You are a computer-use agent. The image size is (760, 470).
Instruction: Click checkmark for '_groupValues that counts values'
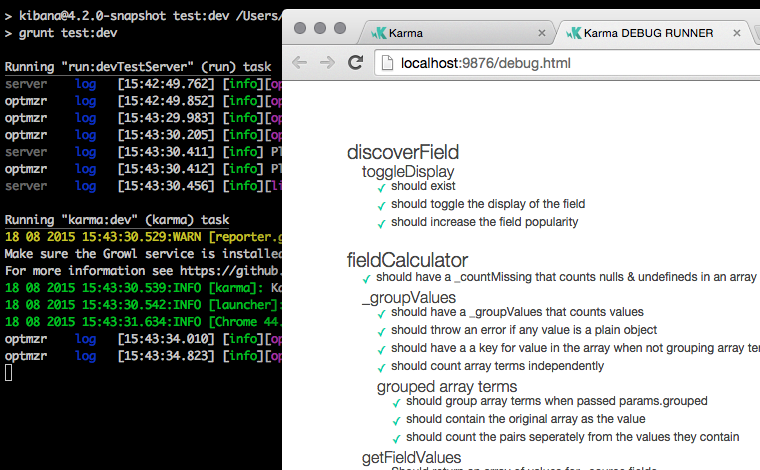coord(381,313)
